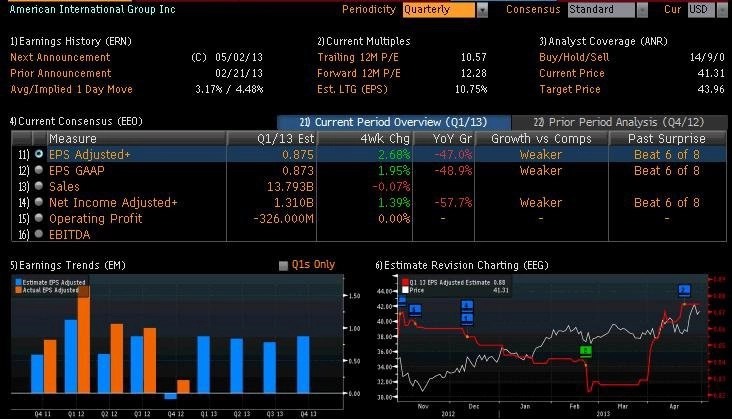
Task: Click the Operating Profit estimate -326.000M
Action: coord(284,218)
